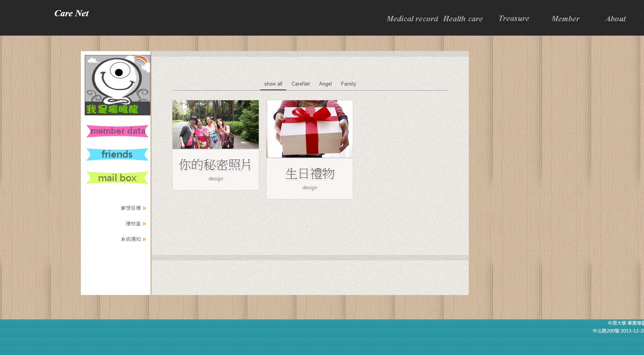644x355 pixels.
Task: Open the Member navigation item
Action: tap(565, 19)
